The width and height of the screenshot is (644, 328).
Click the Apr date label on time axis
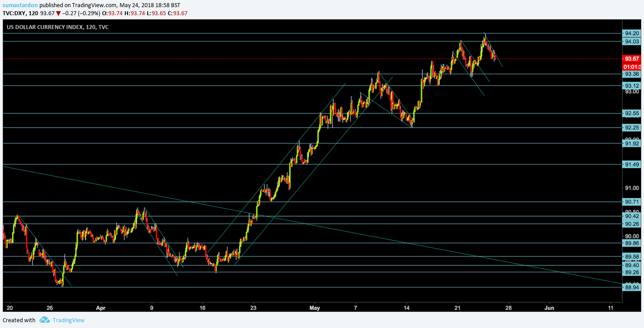pyautogui.click(x=101, y=308)
